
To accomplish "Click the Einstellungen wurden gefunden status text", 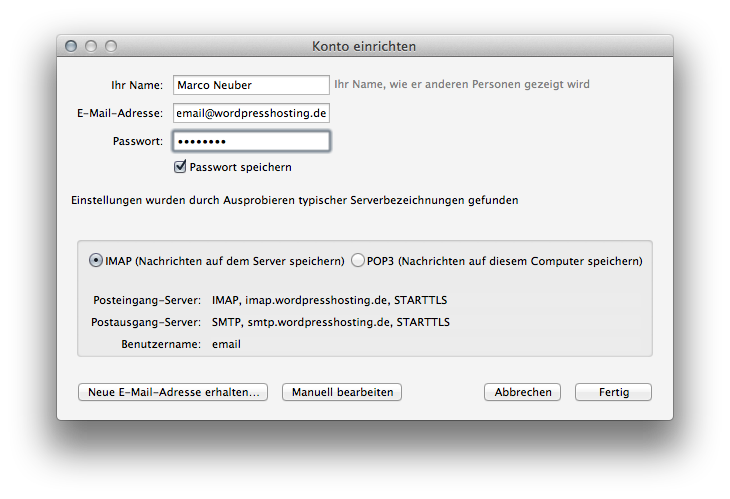I will click(x=294, y=200).
